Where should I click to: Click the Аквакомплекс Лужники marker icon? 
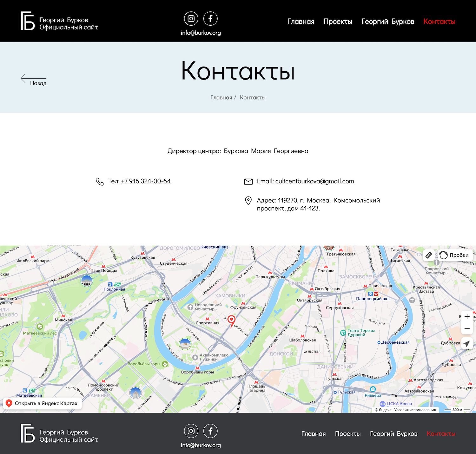tap(195, 358)
